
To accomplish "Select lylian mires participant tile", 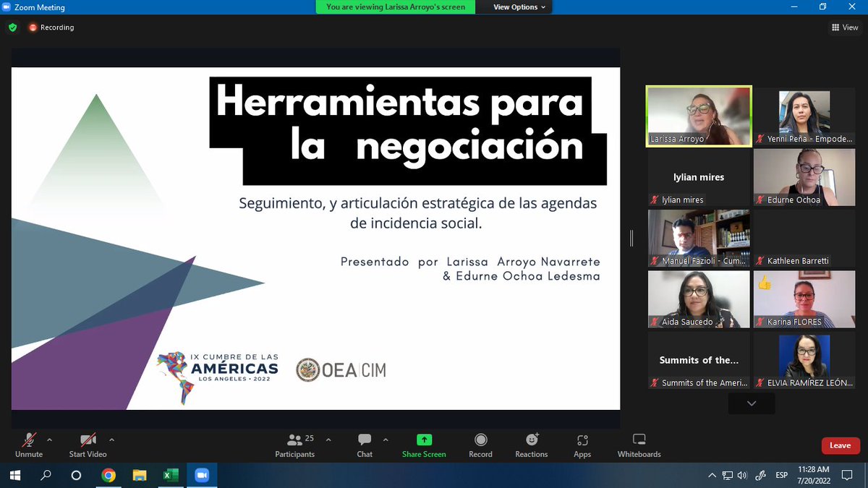I will [699, 177].
